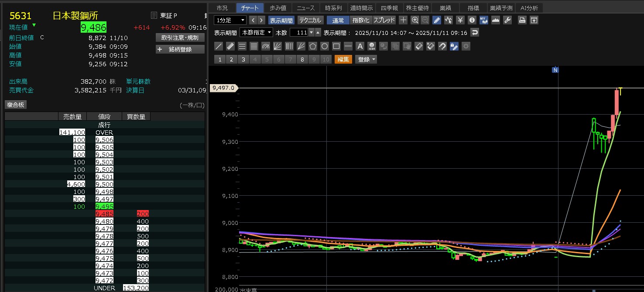Click the 銘柄登録 add button
This screenshot has height=292, width=644.
(180, 49)
